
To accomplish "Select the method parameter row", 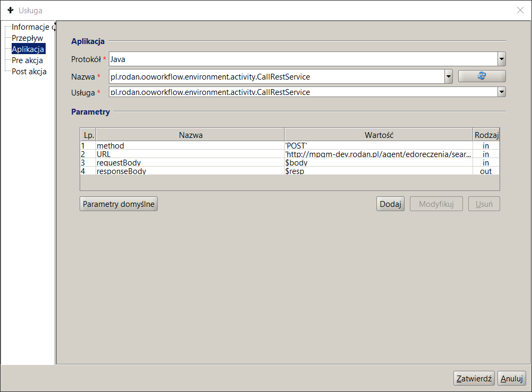I will (190, 145).
